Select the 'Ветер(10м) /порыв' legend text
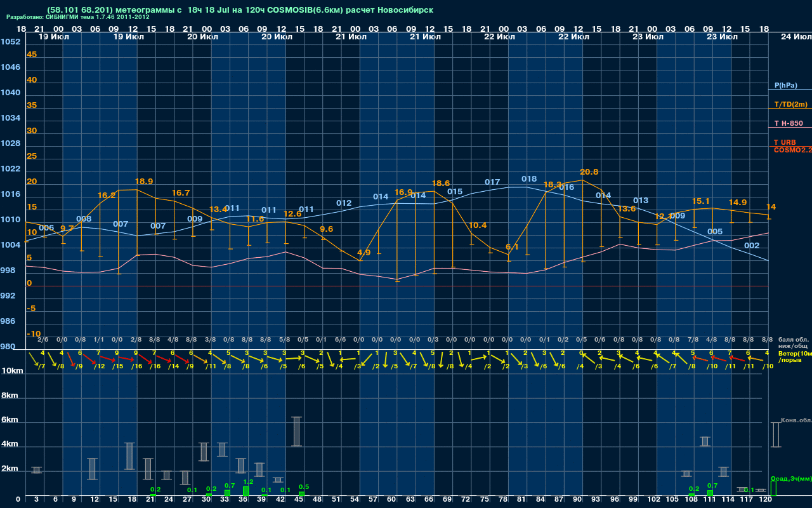This screenshot has height=508, width=812. pyautogui.click(x=795, y=356)
